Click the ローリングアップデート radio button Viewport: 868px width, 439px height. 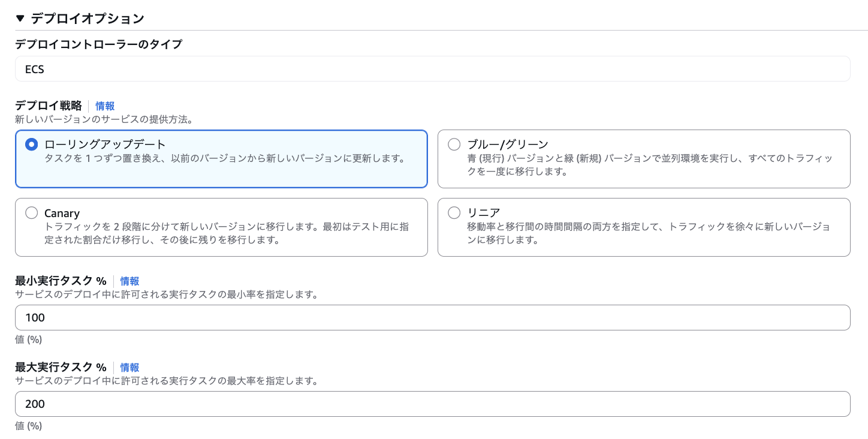click(32, 144)
